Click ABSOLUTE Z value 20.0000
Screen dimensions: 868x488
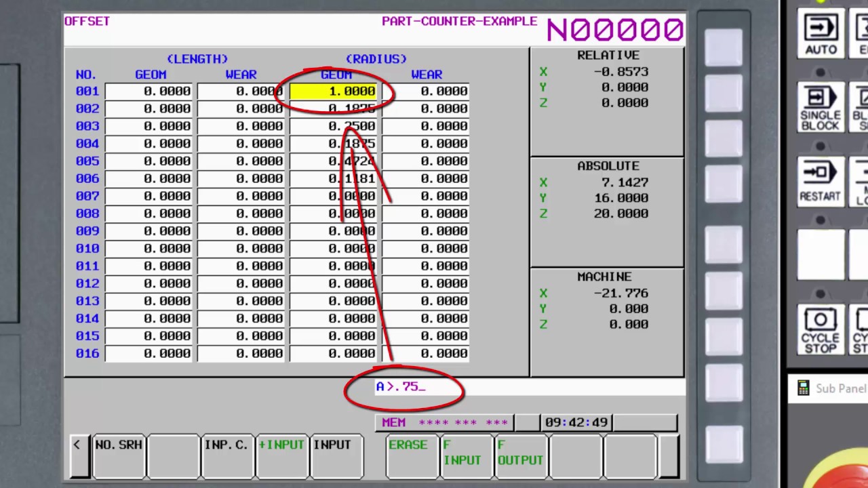point(621,213)
